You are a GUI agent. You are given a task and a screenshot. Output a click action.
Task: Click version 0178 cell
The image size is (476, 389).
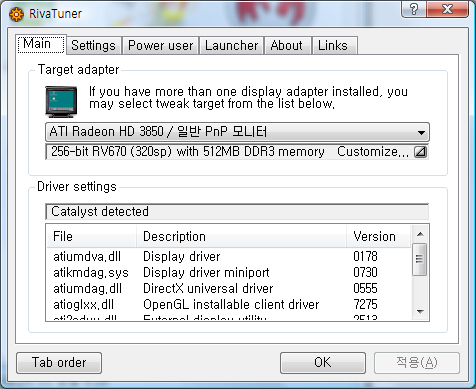pos(365,257)
